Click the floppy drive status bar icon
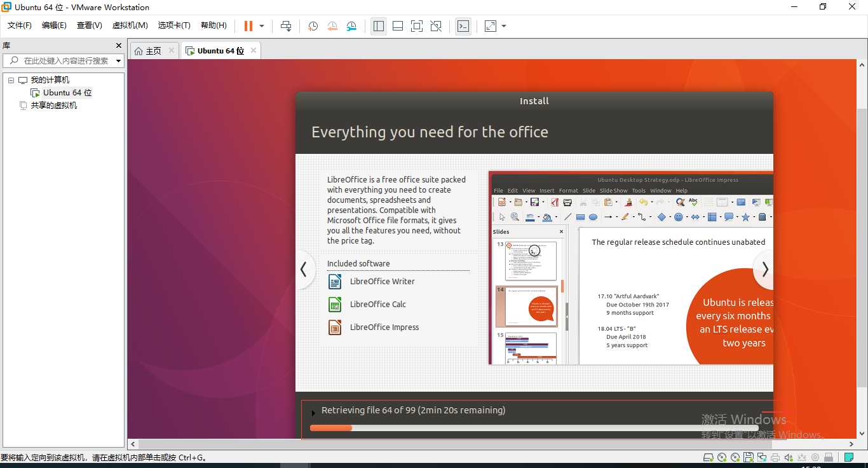868x468 pixels. click(x=749, y=457)
